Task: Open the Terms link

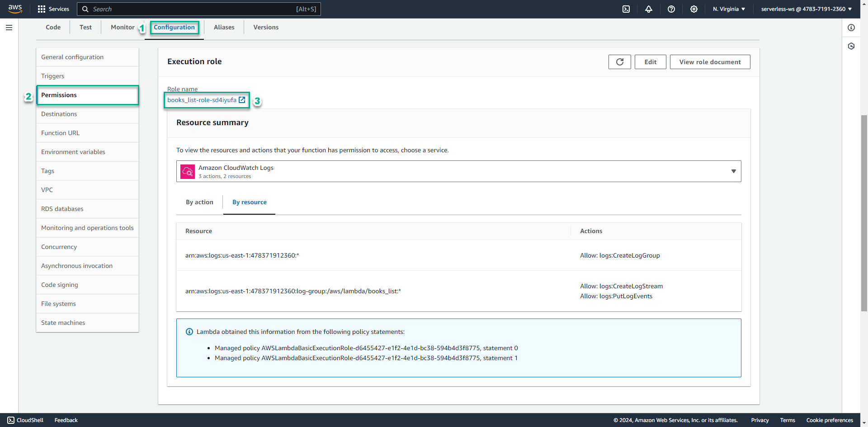Action: pyautogui.click(x=788, y=420)
